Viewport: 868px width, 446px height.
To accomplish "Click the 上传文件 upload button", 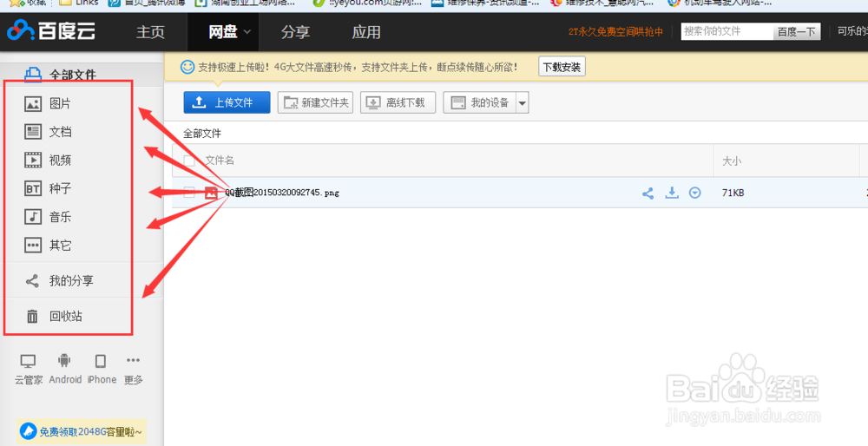I will 227,102.
